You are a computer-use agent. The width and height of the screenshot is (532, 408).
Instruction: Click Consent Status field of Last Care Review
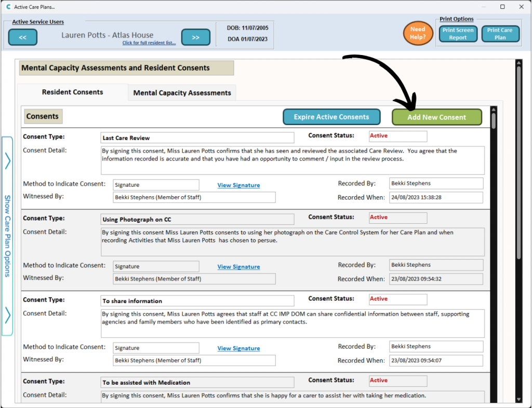(x=398, y=136)
